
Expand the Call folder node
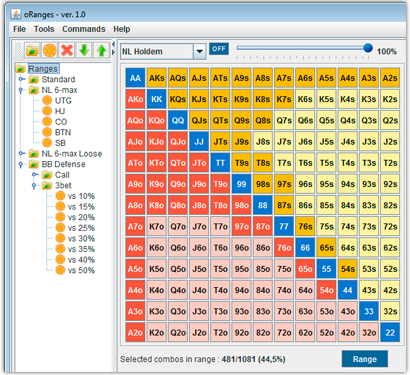(35, 174)
